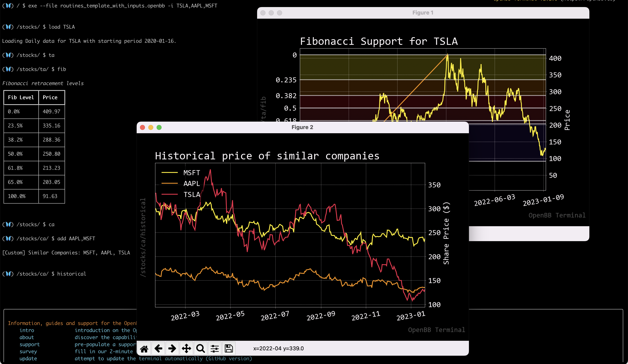Click the 'update' help command in terminal
628x364 pixels.
click(28, 359)
